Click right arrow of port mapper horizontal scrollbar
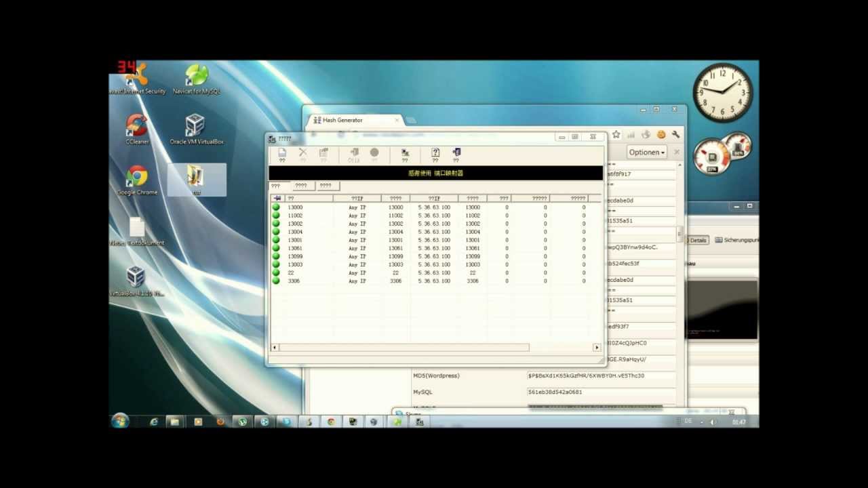This screenshot has height=488, width=868. click(x=597, y=347)
